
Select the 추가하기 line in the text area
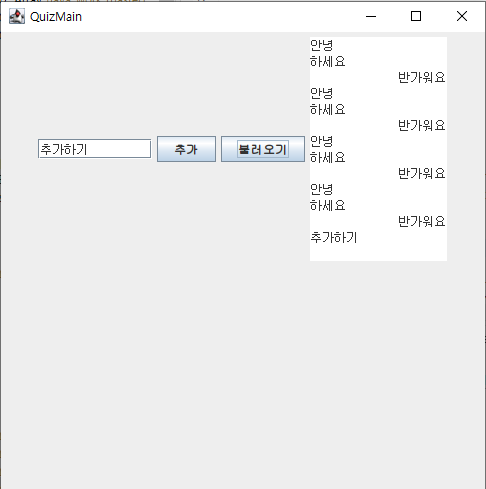pos(334,238)
